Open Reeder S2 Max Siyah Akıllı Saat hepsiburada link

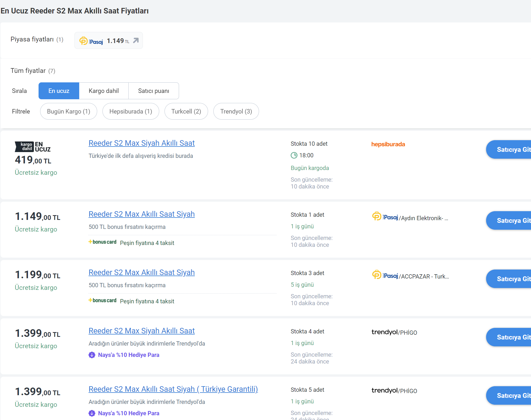click(142, 143)
